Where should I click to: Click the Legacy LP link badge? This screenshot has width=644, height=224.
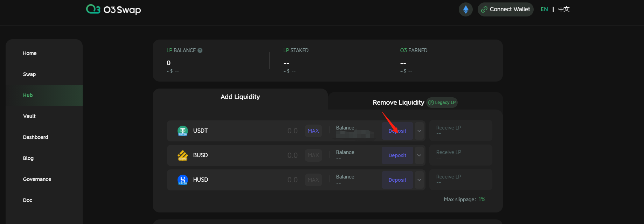(x=442, y=103)
